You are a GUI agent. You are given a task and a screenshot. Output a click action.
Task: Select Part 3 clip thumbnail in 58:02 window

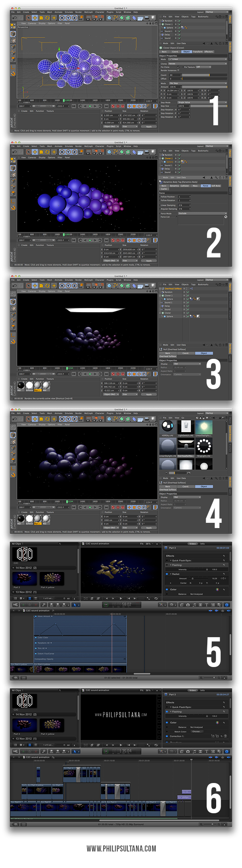pos(25,578)
